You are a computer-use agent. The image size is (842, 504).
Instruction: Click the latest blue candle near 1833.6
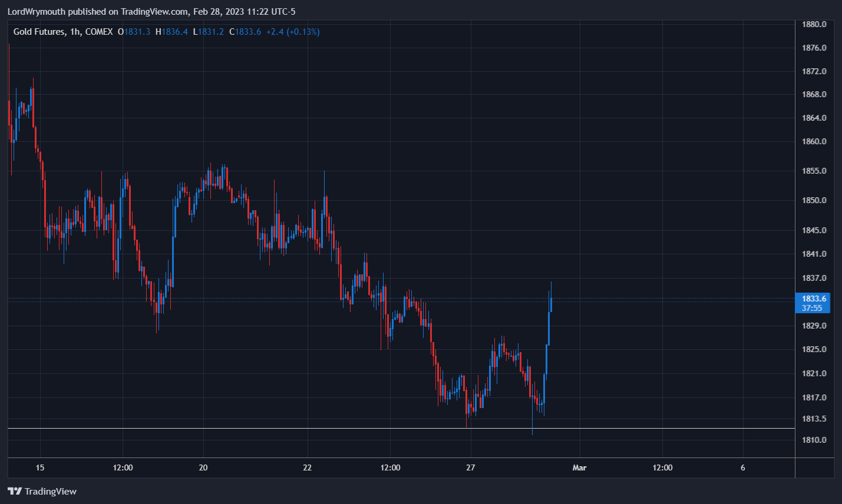551,304
